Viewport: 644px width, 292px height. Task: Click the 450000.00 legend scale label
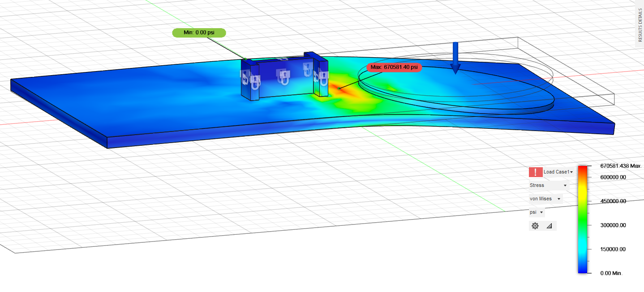613,201
